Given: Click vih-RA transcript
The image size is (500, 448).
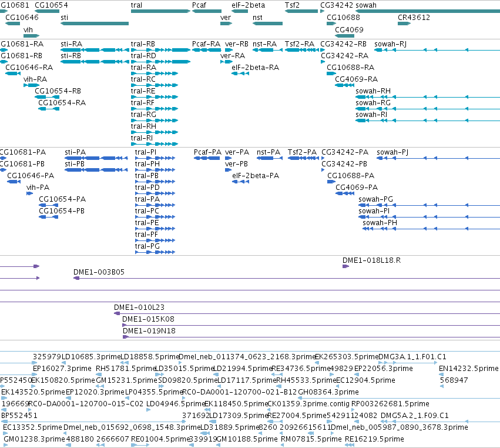Looking at the screenshot, I should click(31, 85).
